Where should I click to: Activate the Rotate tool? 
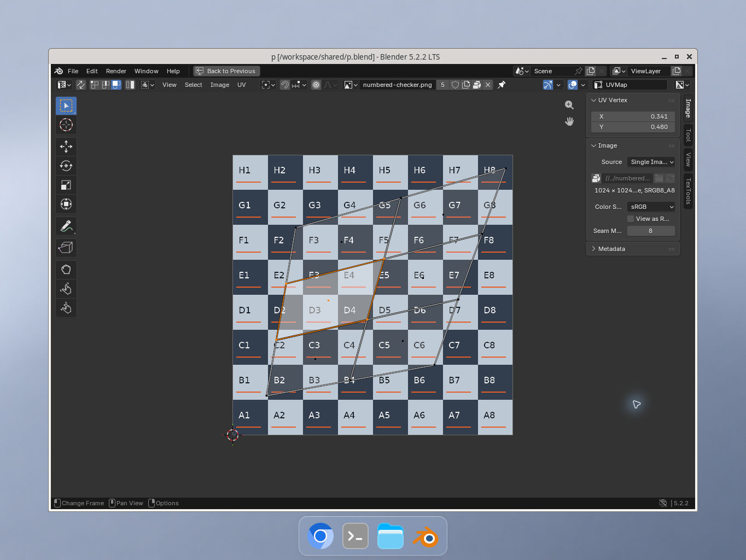[66, 166]
